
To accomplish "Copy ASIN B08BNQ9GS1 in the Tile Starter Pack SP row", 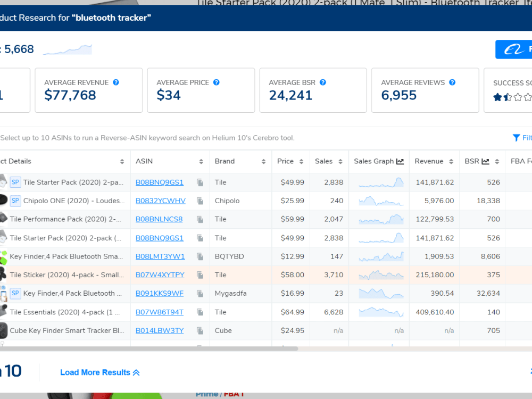I will (200, 182).
